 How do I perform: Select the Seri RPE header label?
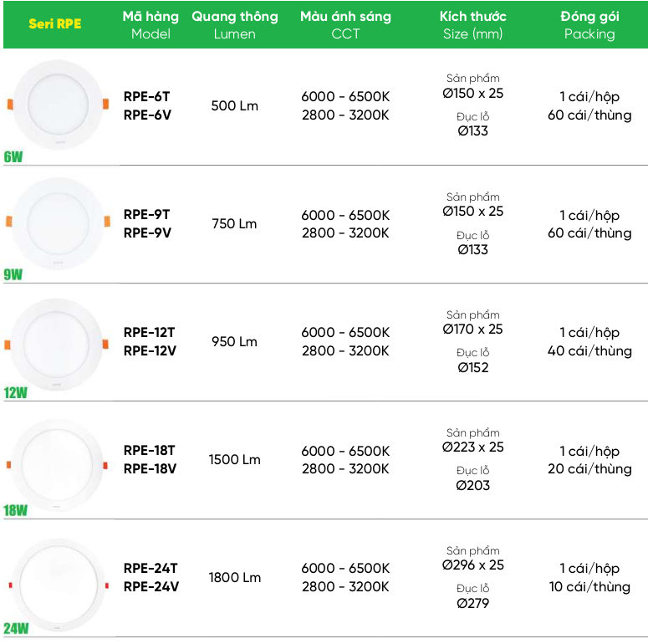(x=55, y=24)
